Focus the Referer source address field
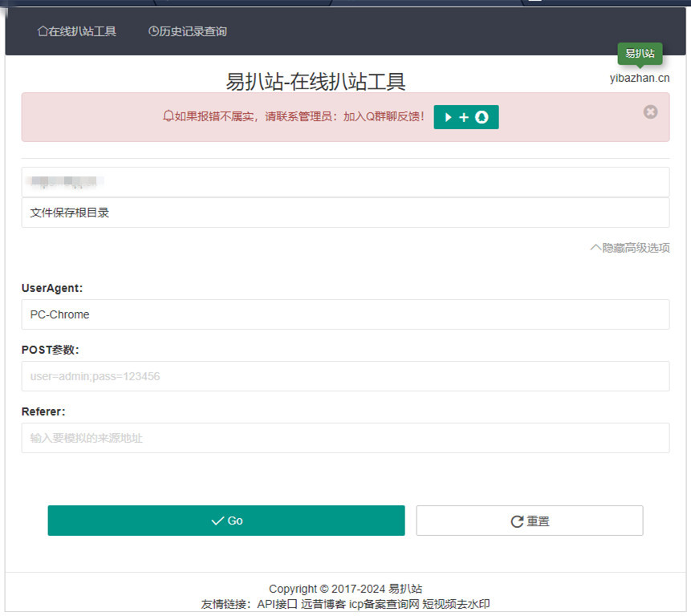This screenshot has width=691, height=616. pos(345,438)
